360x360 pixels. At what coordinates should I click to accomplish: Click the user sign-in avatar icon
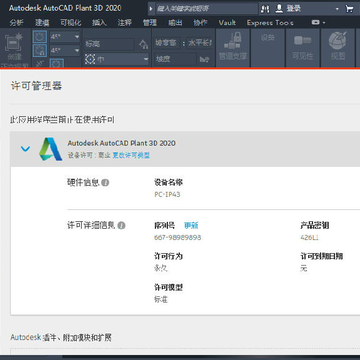pos(279,9)
